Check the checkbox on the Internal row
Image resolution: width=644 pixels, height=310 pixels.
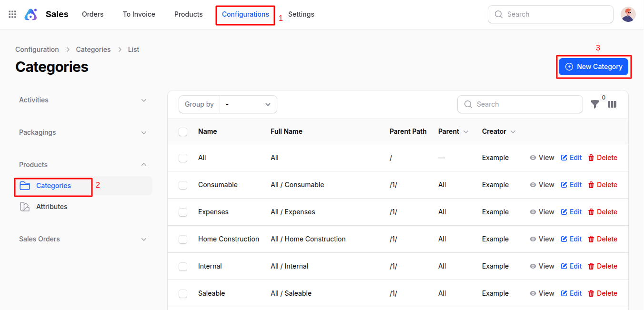(x=183, y=266)
